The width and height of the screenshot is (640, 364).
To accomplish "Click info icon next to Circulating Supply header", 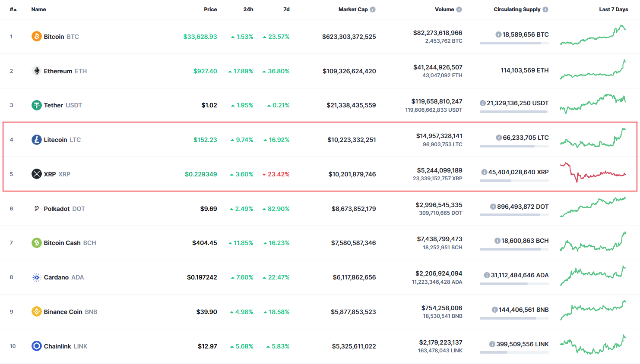I will (545, 9).
